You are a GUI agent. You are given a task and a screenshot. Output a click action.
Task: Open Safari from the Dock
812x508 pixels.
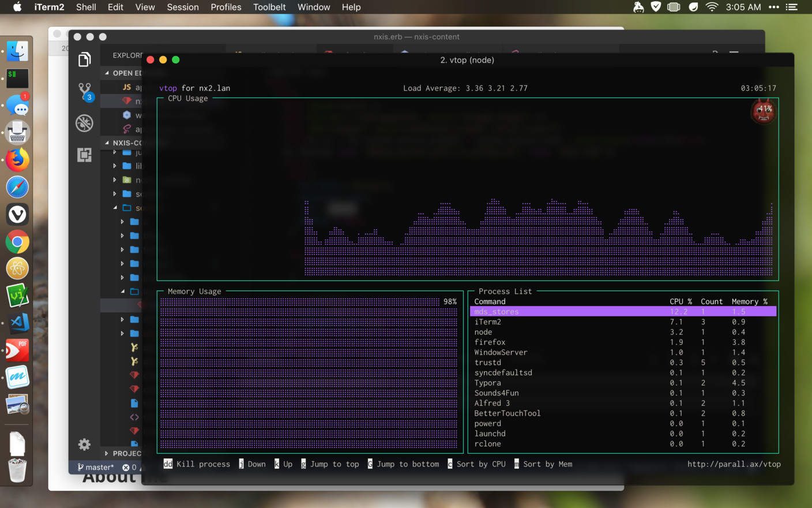coord(17,187)
